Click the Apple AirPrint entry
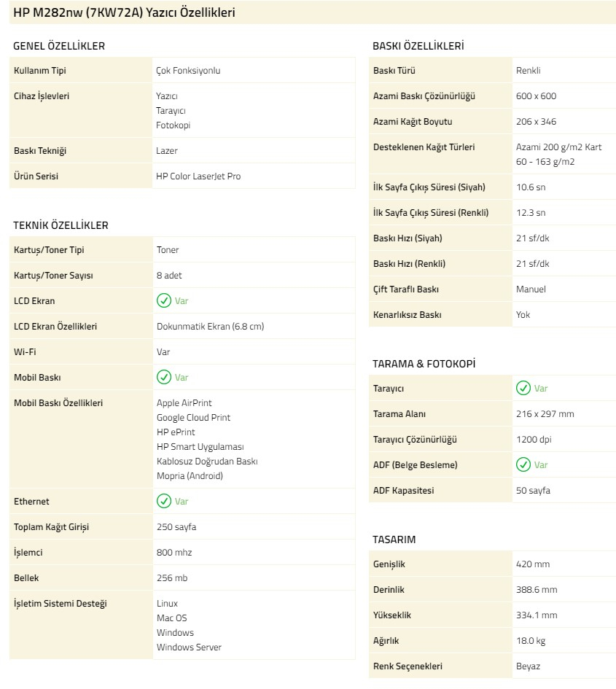This screenshot has width=616, height=689. [x=184, y=402]
